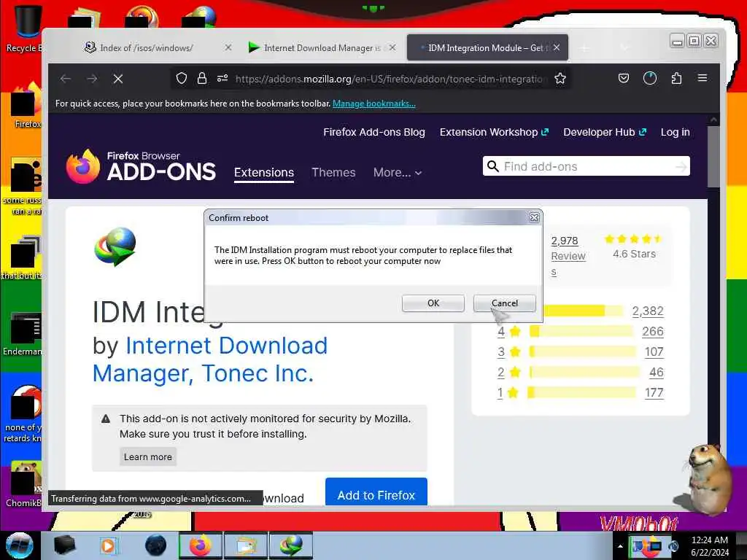Close the Internet Download Manager tab
Screen dimensions: 747x560
392,47
